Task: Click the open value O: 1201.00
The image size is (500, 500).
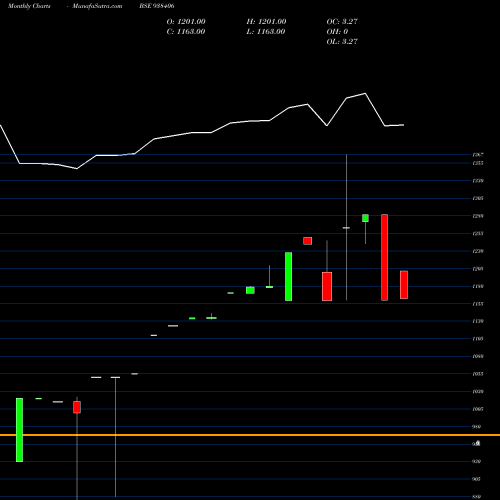Action: pyautogui.click(x=186, y=22)
